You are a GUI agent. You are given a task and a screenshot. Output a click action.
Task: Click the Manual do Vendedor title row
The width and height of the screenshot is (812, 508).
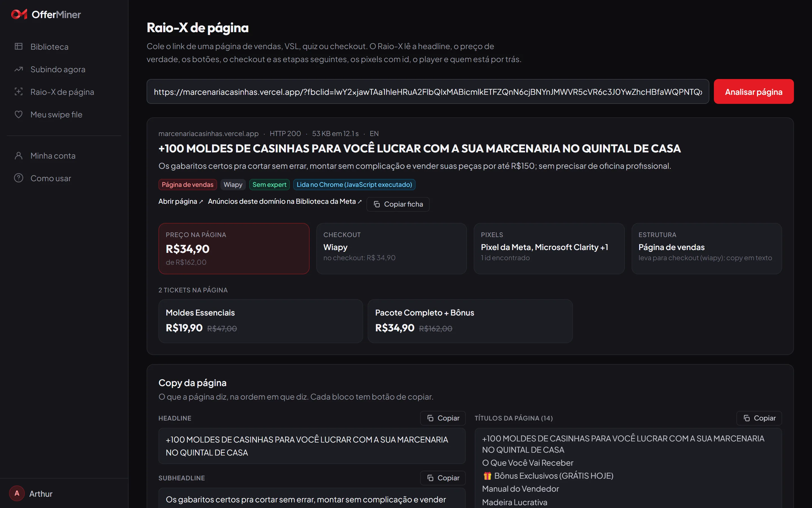tap(520, 489)
